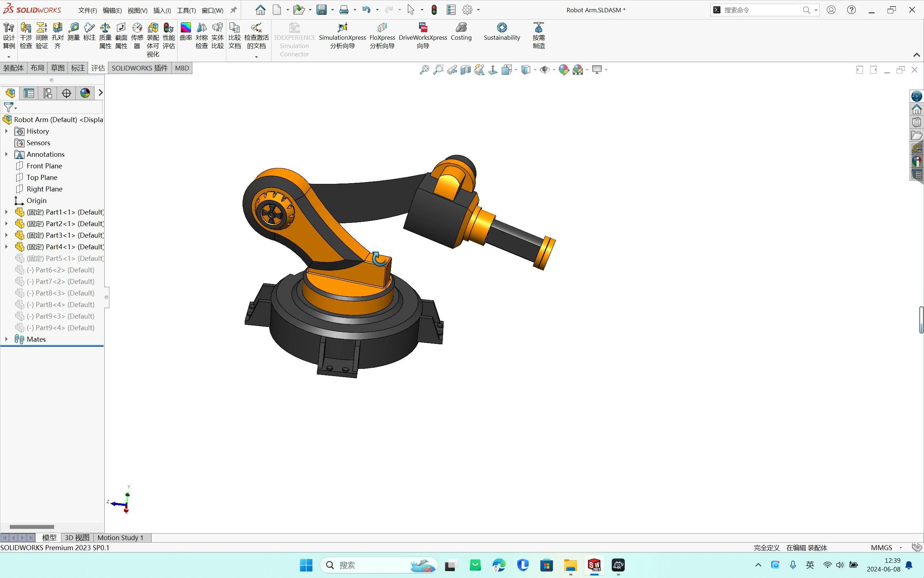Open On-Demand Manufacturing (按需制造) tool
Image resolution: width=924 pixels, height=578 pixels.
[x=539, y=35]
